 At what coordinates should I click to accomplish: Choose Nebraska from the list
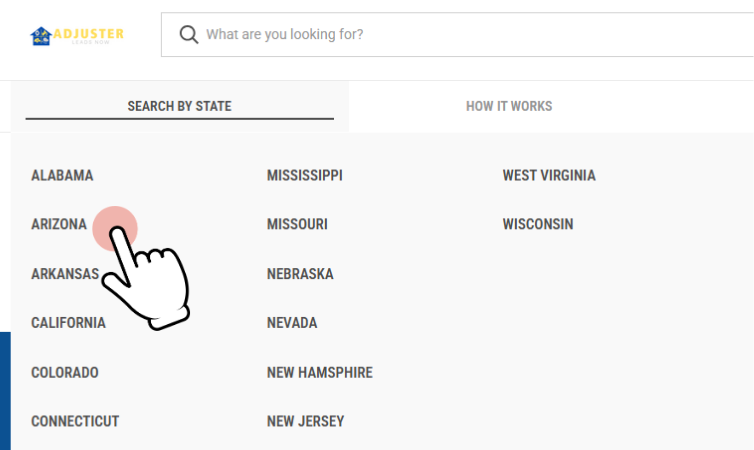click(x=300, y=274)
